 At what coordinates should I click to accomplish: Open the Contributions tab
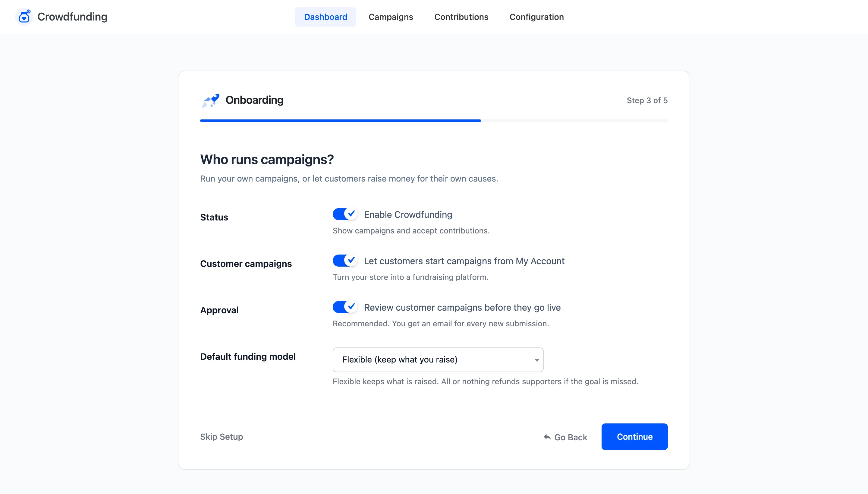pyautogui.click(x=461, y=17)
